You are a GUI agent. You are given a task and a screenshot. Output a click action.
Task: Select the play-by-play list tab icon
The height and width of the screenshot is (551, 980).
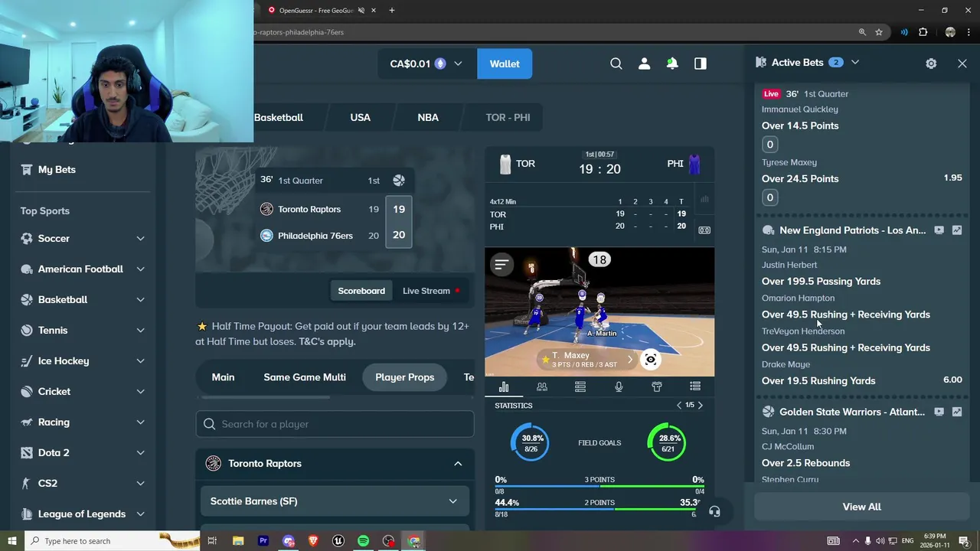[695, 387]
